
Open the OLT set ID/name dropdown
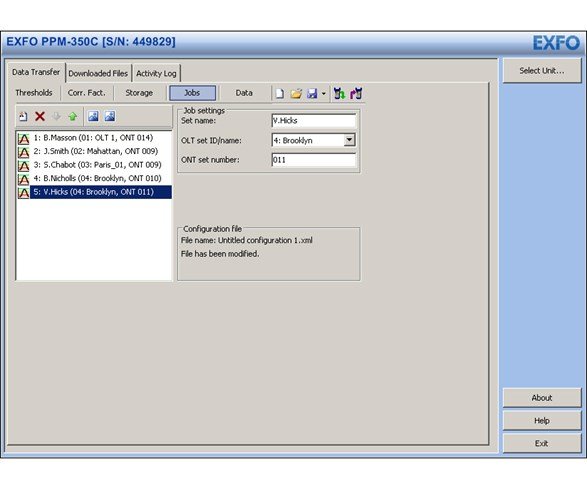click(x=349, y=140)
